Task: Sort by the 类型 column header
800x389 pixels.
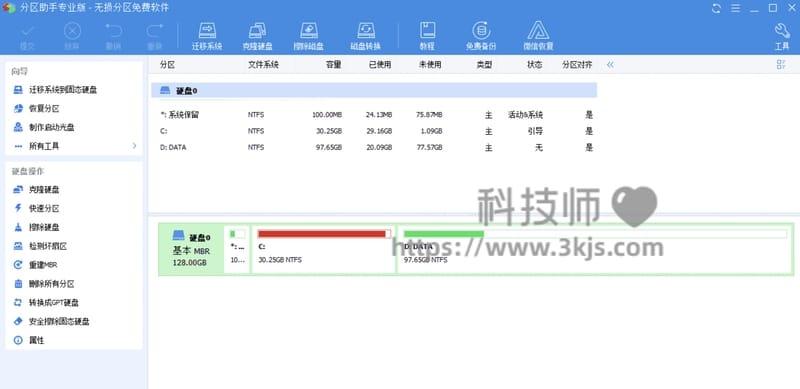Action: coord(484,65)
